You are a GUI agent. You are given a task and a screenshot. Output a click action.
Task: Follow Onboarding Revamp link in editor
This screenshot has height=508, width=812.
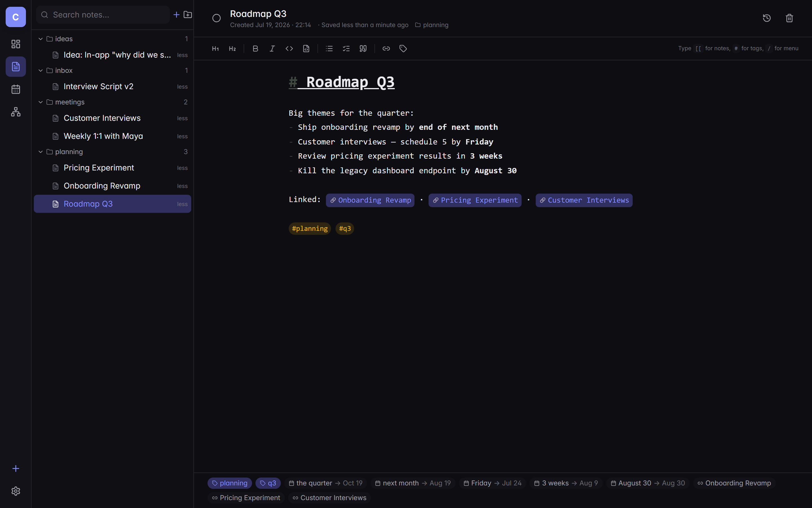pos(370,200)
